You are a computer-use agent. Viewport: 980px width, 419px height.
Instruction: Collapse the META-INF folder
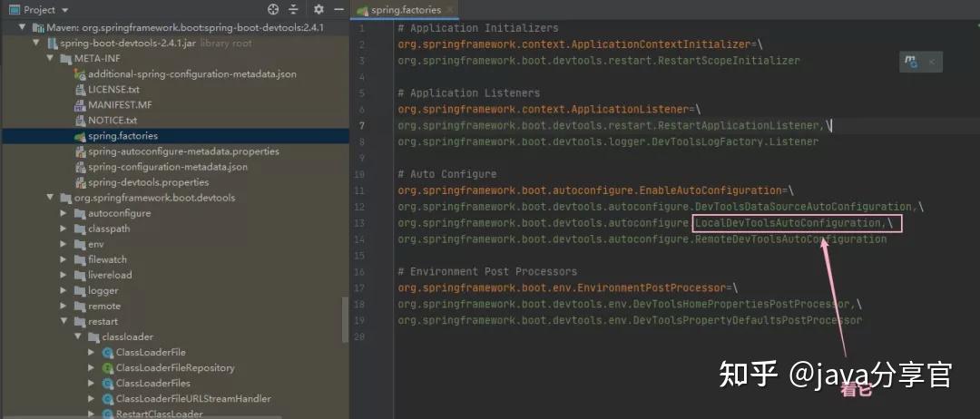coord(50,59)
